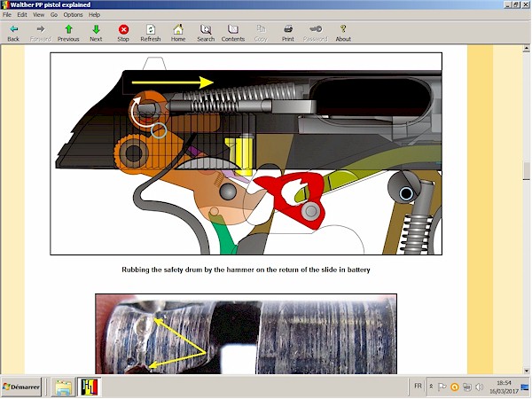Open the View menu
Screen dimensions: 532x399
38,14
